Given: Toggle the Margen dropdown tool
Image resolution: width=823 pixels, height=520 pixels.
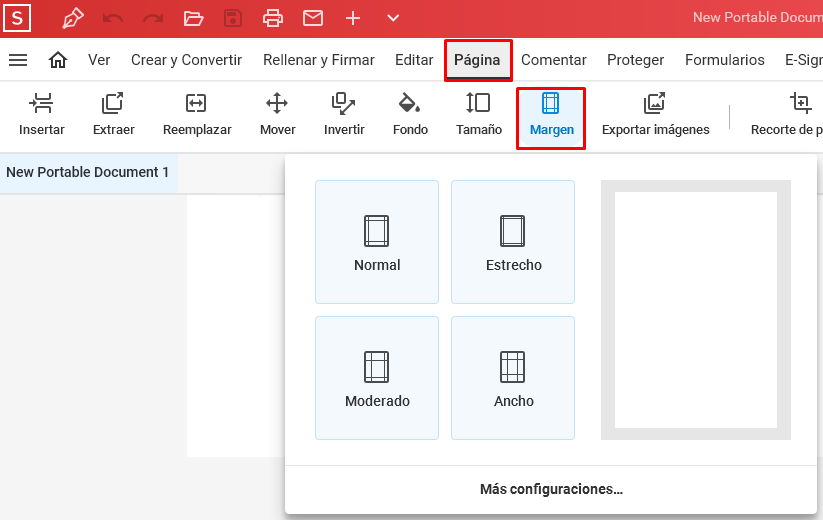Looking at the screenshot, I should tap(551, 118).
